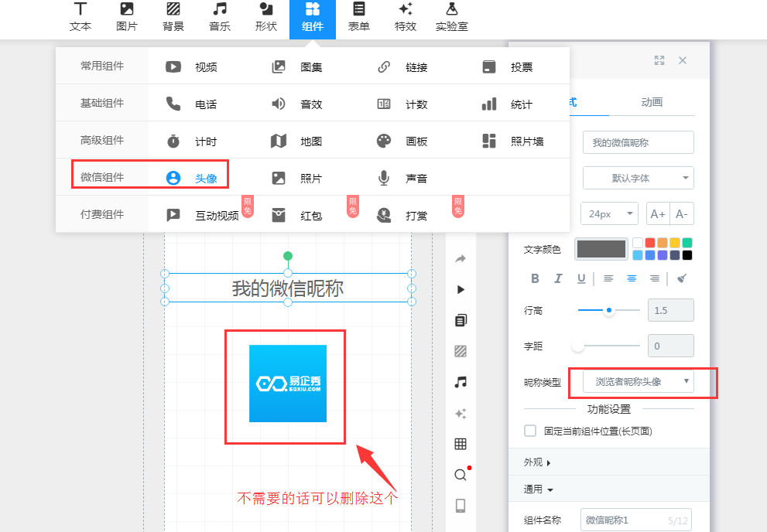Insert the 红包 red packet component
This screenshot has width=767, height=532.
click(x=297, y=216)
